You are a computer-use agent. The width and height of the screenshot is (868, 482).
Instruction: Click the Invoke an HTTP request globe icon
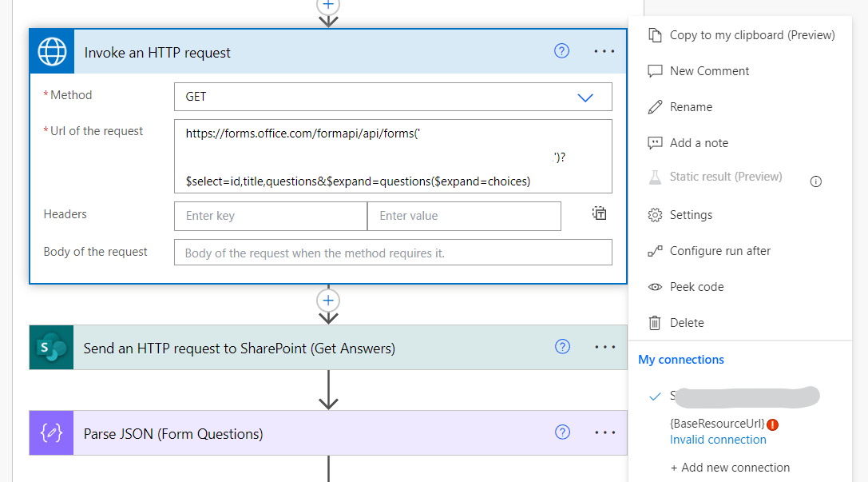pyautogui.click(x=52, y=52)
